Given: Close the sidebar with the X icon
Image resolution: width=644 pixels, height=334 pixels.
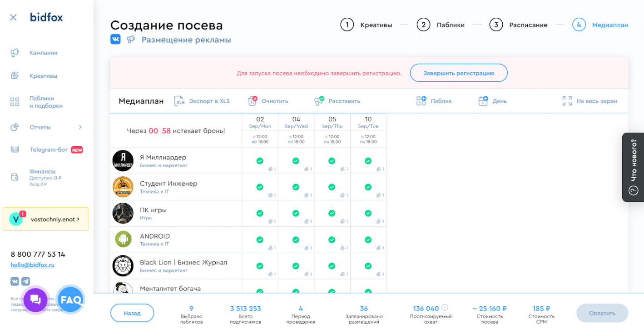Looking at the screenshot, I should pyautogui.click(x=13, y=18).
